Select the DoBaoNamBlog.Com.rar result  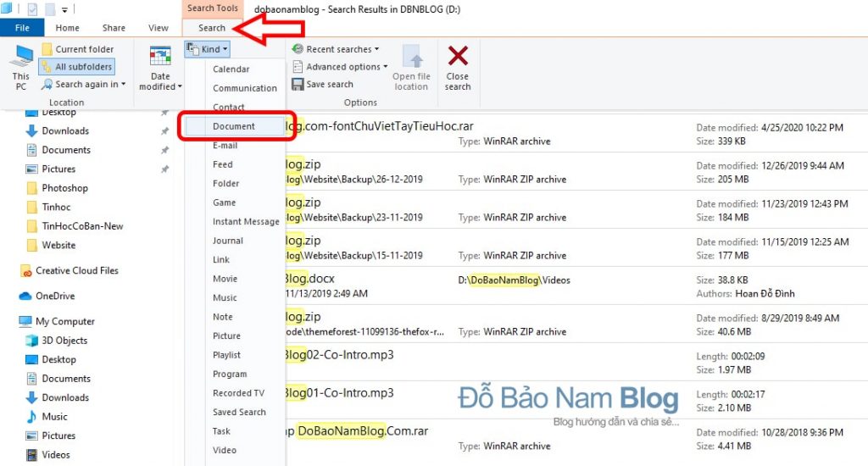coord(576,438)
